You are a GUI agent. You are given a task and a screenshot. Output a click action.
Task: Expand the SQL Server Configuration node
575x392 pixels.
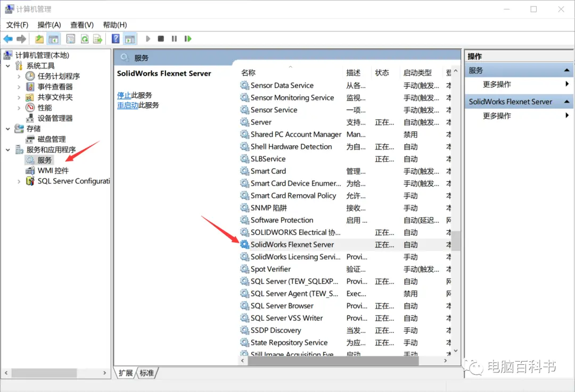[19, 181]
